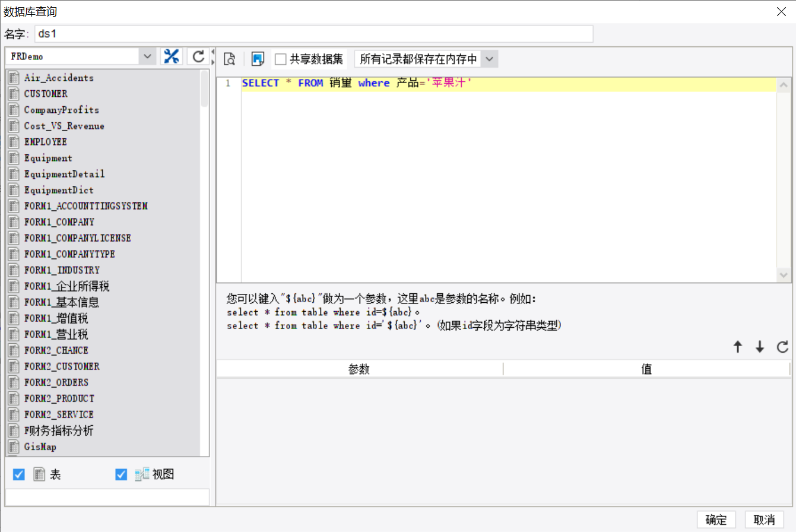Select the FORM1_增值税 table
The height and width of the screenshot is (532, 796).
[103, 318]
